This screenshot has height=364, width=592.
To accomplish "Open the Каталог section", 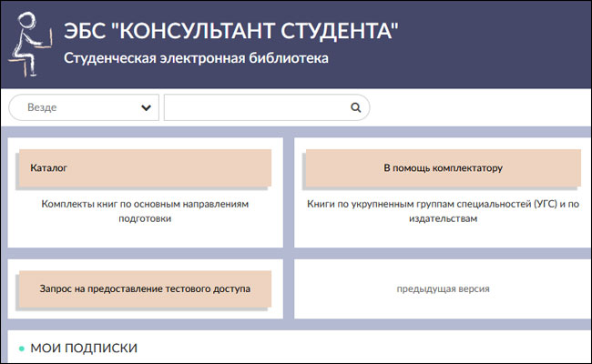I will (145, 168).
